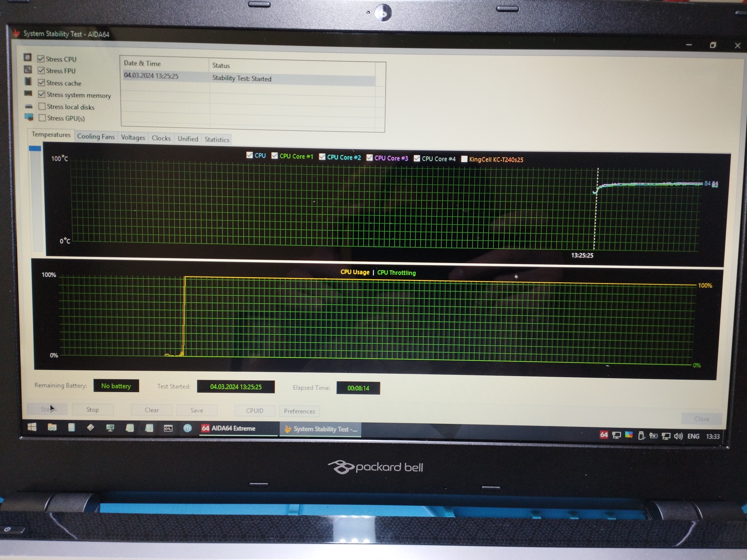
Task: Click the greyed-out Close button
Action: (701, 419)
